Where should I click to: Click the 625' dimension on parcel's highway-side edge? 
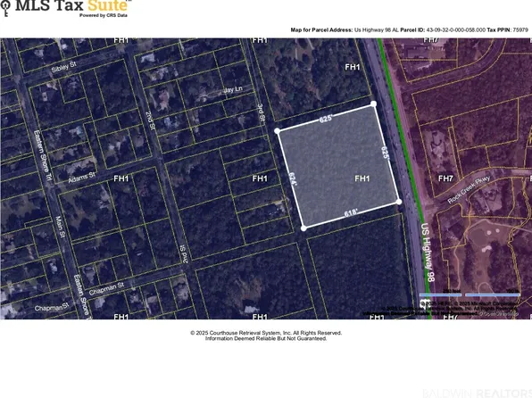coord(386,153)
